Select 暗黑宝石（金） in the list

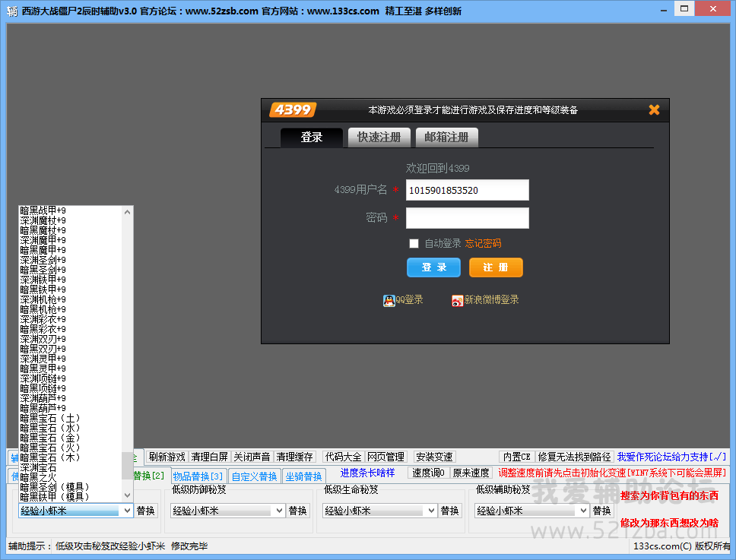[x=70, y=438]
